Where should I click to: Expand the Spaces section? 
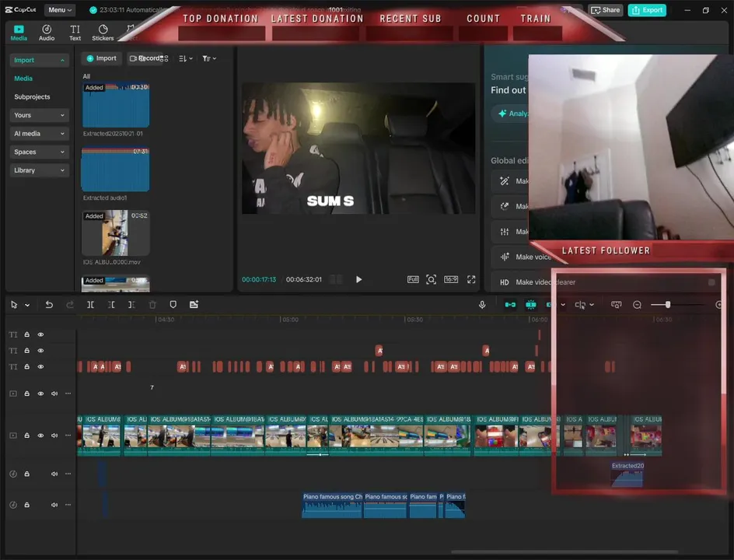tap(40, 152)
